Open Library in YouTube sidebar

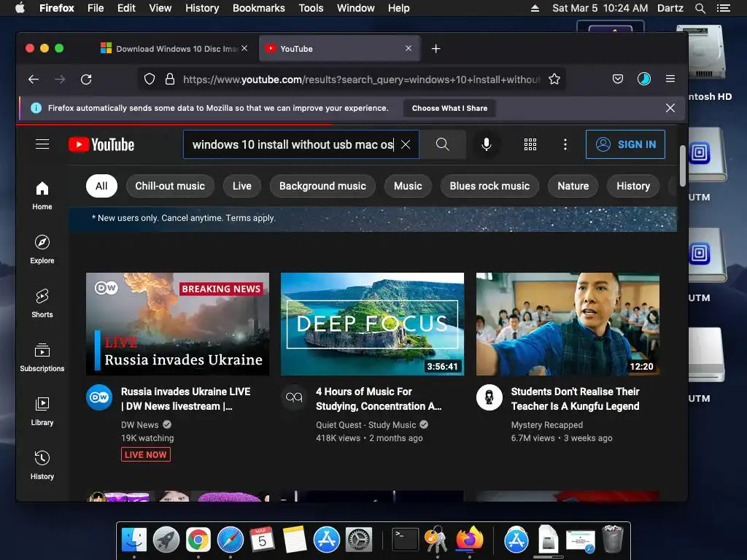point(42,411)
